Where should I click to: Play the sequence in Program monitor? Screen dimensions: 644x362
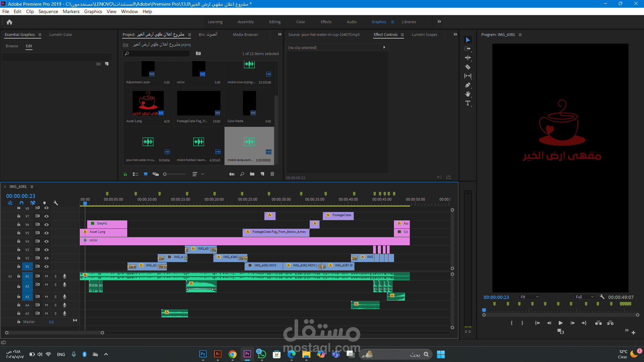click(560, 323)
